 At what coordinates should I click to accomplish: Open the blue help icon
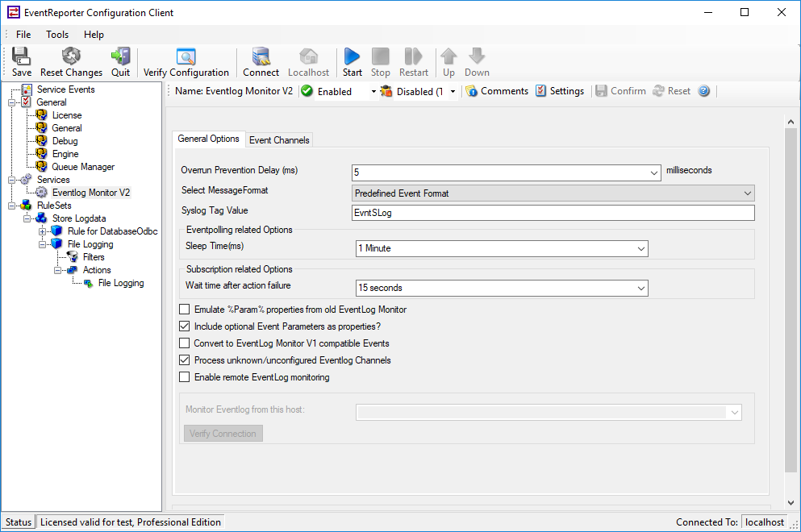[704, 91]
